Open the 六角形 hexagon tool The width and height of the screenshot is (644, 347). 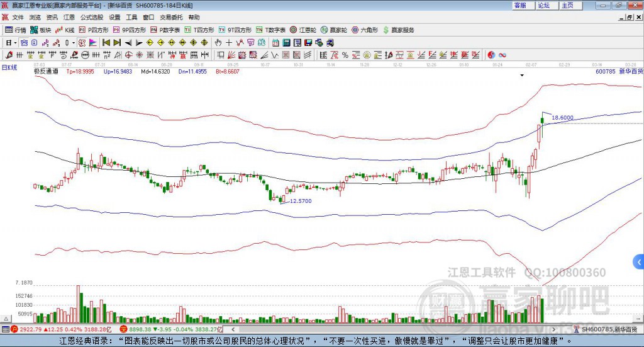[x=365, y=30]
